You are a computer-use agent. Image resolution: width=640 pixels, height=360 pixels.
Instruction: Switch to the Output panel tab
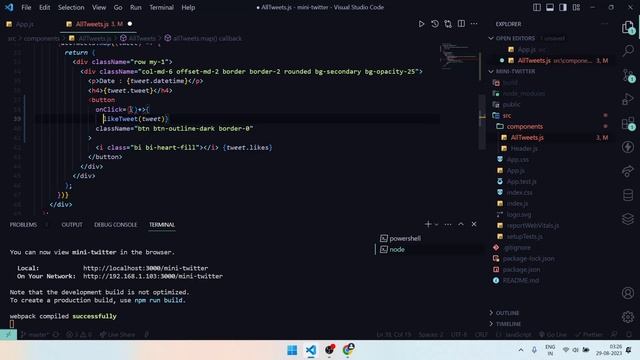[72, 225]
